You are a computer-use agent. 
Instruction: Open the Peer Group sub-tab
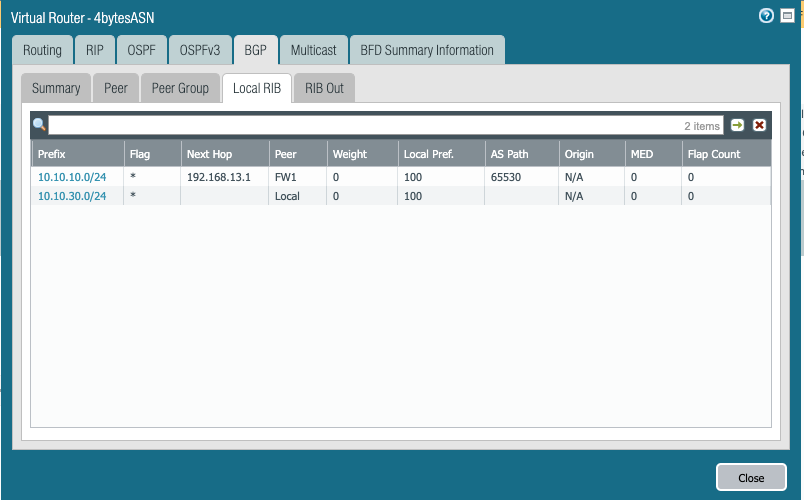coord(180,88)
